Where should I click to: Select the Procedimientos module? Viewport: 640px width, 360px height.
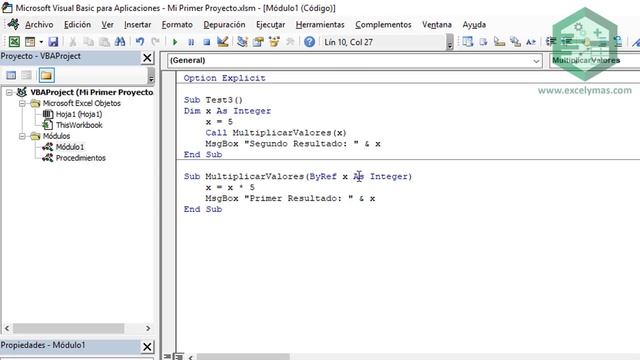(80, 158)
